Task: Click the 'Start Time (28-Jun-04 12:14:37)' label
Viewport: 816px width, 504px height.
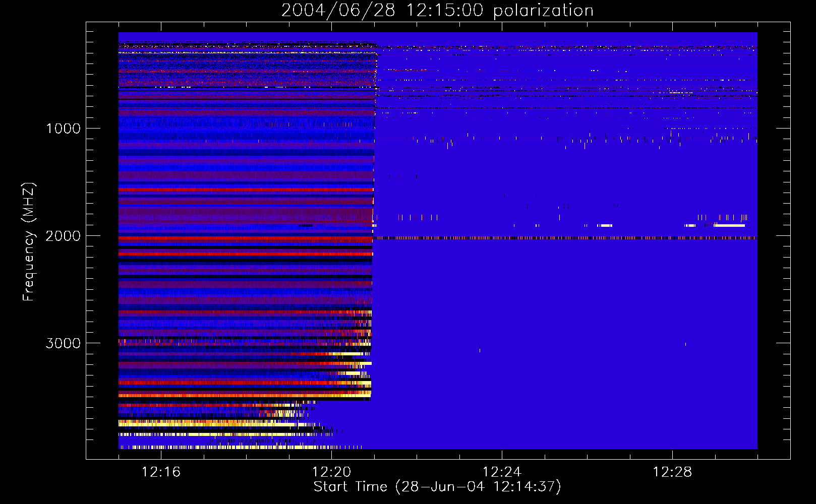Action: (437, 487)
